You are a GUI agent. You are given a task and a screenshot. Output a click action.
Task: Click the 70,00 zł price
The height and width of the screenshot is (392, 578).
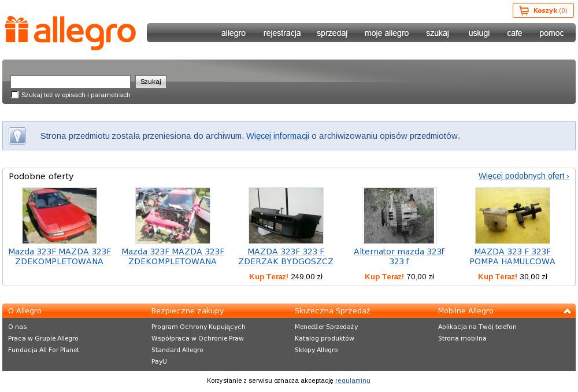click(x=420, y=276)
